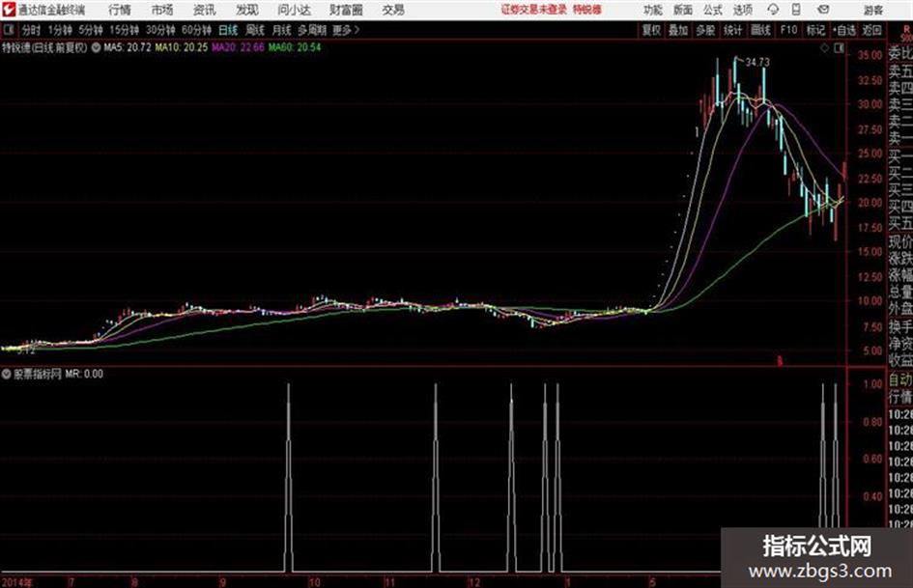913x588 pixels.
Task: Click the MA5: 20.72 value
Action: [128, 47]
